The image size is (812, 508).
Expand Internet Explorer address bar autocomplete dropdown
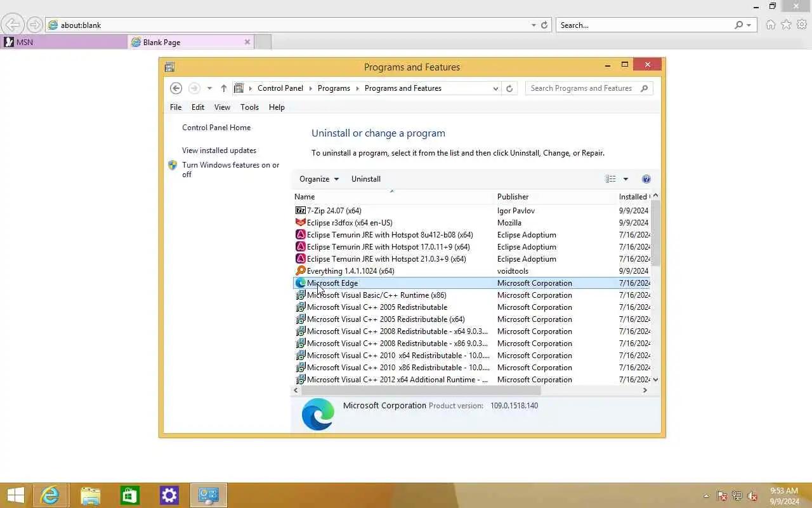coord(534,25)
